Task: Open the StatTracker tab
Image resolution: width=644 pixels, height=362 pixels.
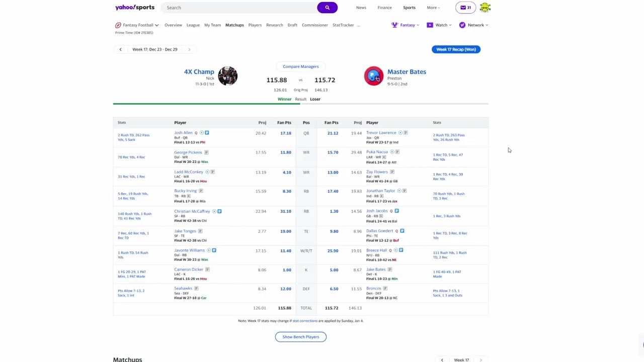Action: pos(343,25)
